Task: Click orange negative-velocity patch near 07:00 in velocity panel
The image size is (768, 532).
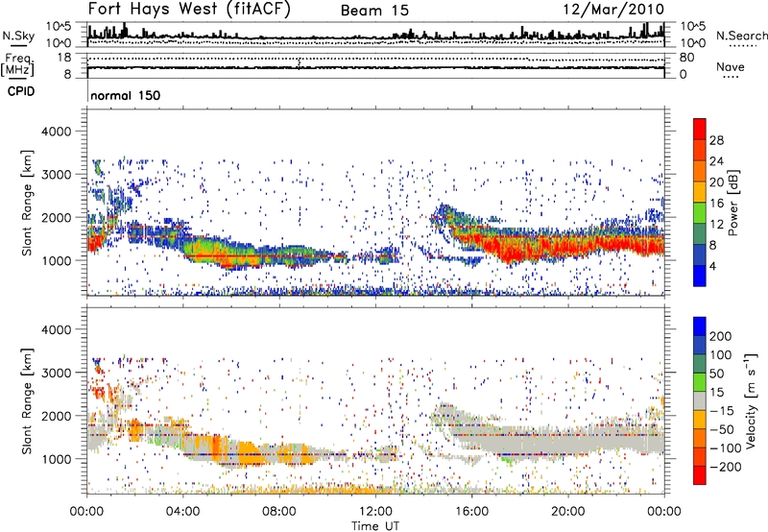Action: 249,451
